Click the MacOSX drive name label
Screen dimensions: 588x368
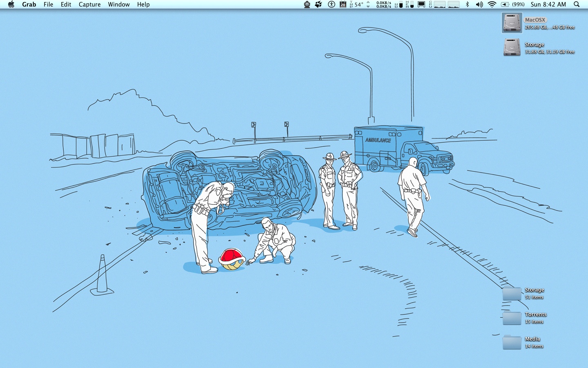pos(535,20)
